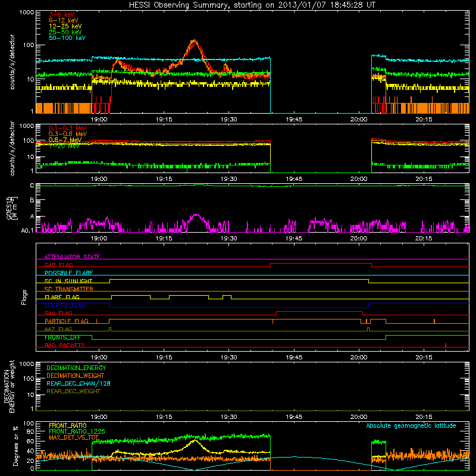Select the SC_TRANSMITTER flag label
The width and height of the screenshot is (476, 476).
click(69, 289)
